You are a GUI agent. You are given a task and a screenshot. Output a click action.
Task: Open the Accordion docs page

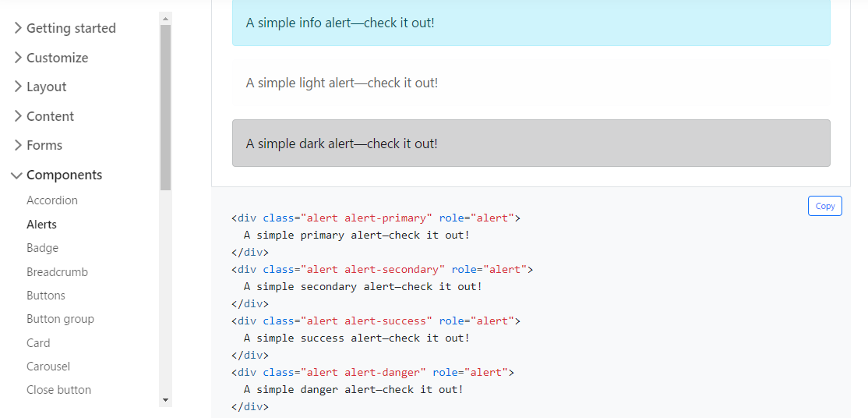click(52, 200)
